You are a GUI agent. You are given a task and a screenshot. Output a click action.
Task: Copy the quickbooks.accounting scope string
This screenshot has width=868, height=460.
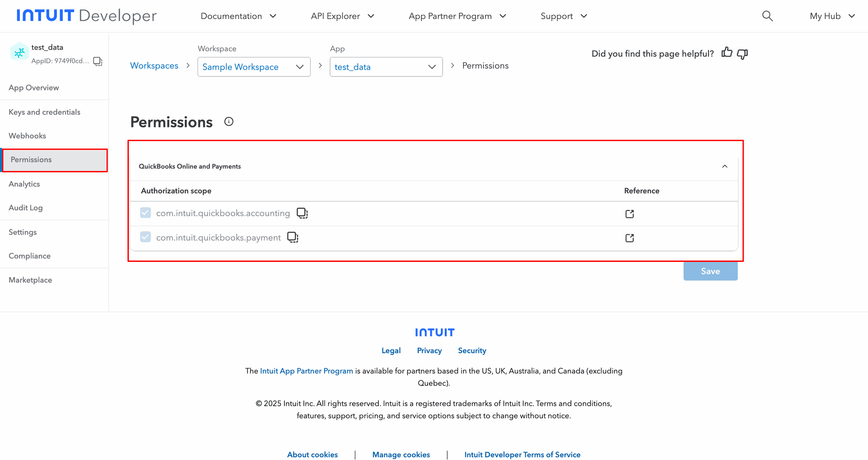pos(302,213)
